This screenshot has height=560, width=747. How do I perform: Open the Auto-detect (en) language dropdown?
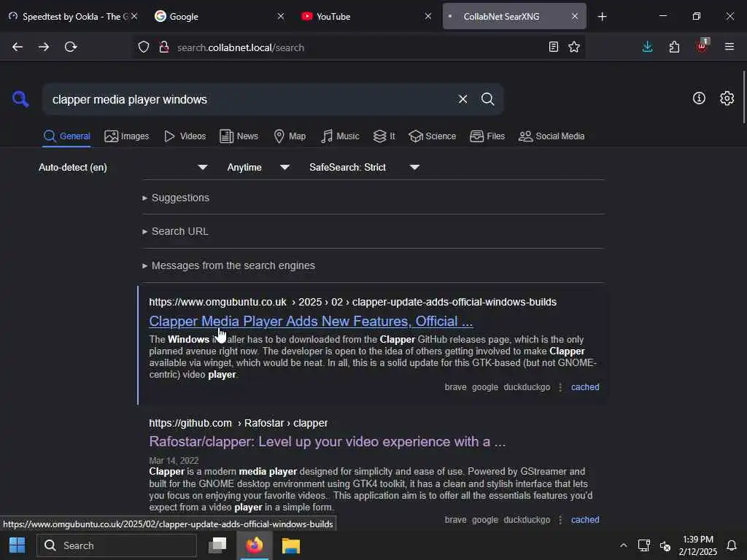[x=123, y=167]
